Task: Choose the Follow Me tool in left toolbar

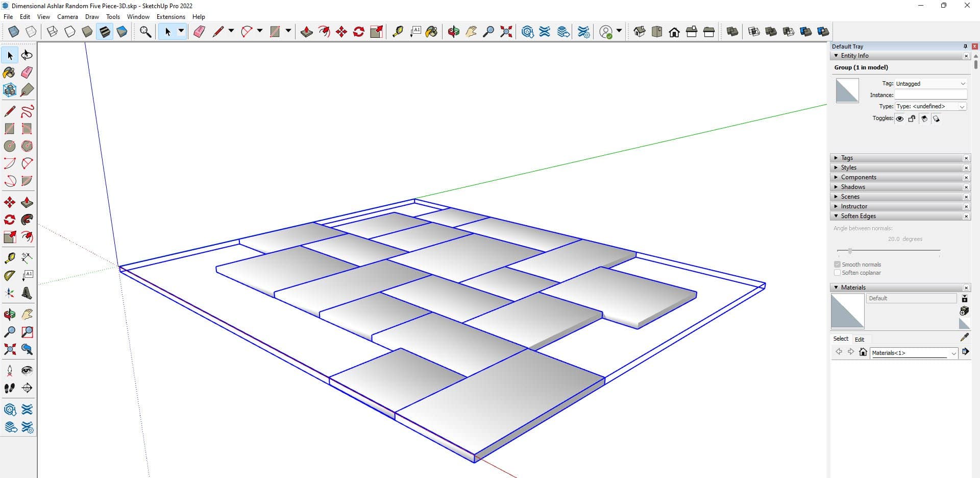Action: coord(27,220)
